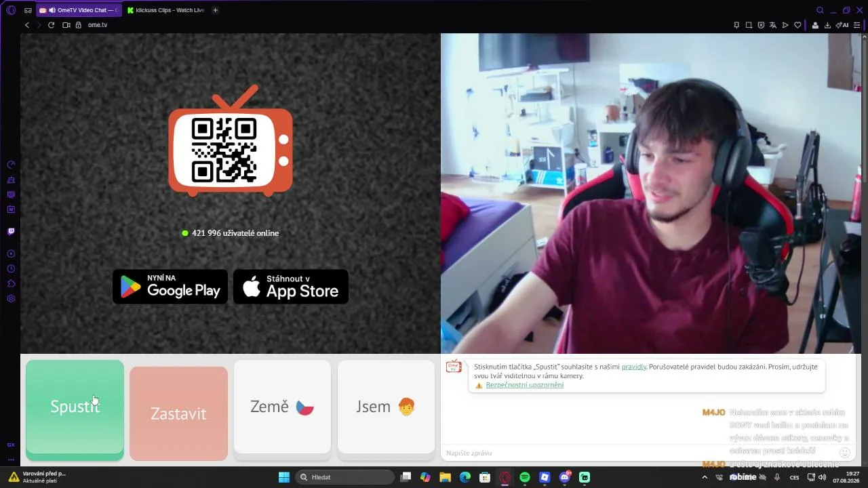The image size is (868, 488).
Task: Add page to bookmarks with heart icon
Action: 797,25
